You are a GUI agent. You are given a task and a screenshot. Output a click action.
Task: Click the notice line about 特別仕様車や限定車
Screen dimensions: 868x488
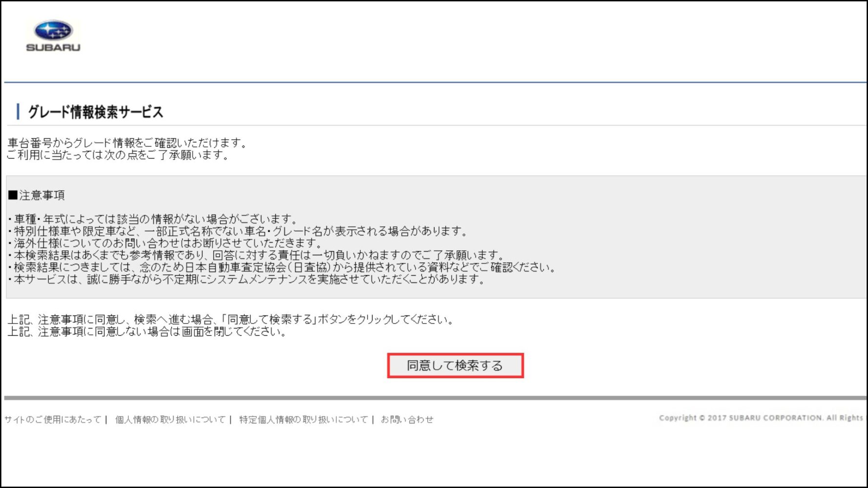238,231
